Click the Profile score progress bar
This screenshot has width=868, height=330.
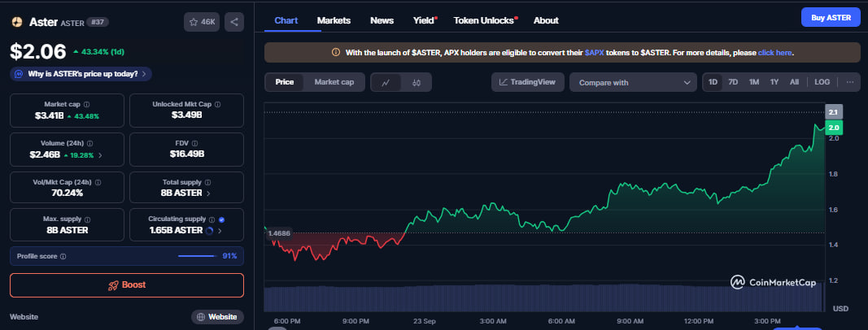coord(196,256)
